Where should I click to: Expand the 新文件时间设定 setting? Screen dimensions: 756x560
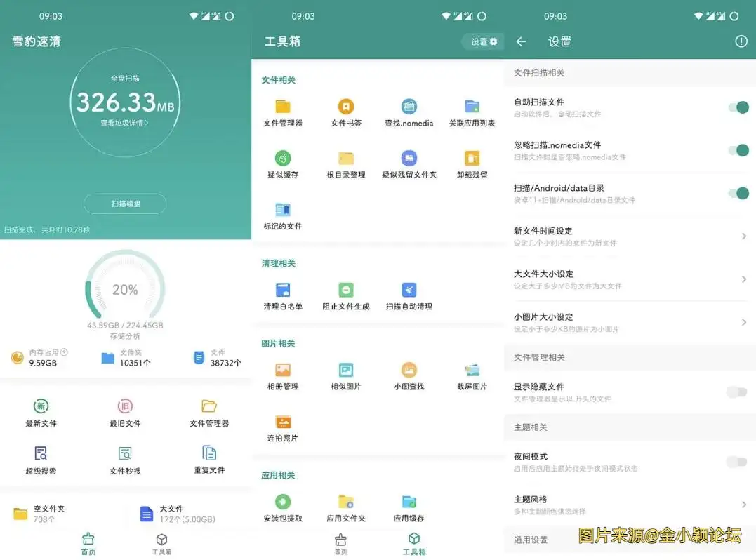744,236
